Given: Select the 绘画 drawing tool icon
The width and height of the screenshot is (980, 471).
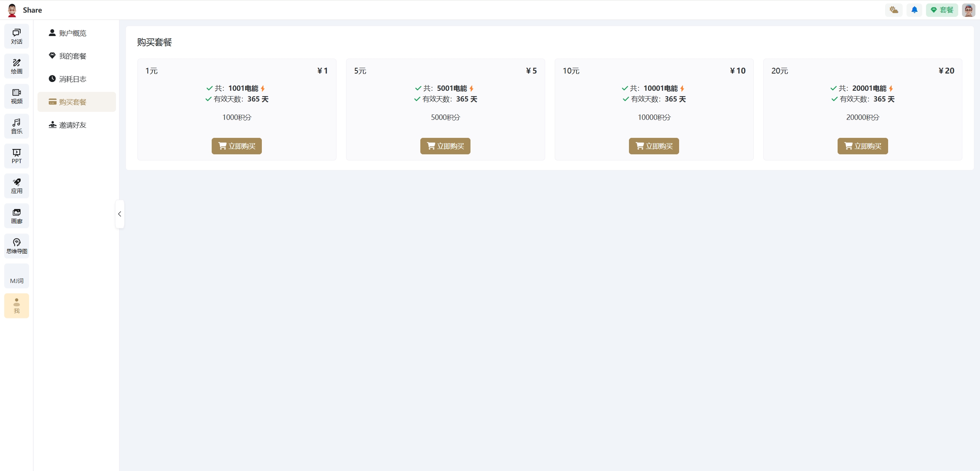Looking at the screenshot, I should coord(16,66).
